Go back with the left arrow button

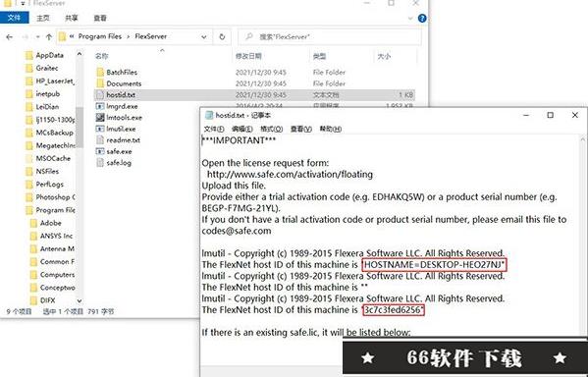pos(10,36)
